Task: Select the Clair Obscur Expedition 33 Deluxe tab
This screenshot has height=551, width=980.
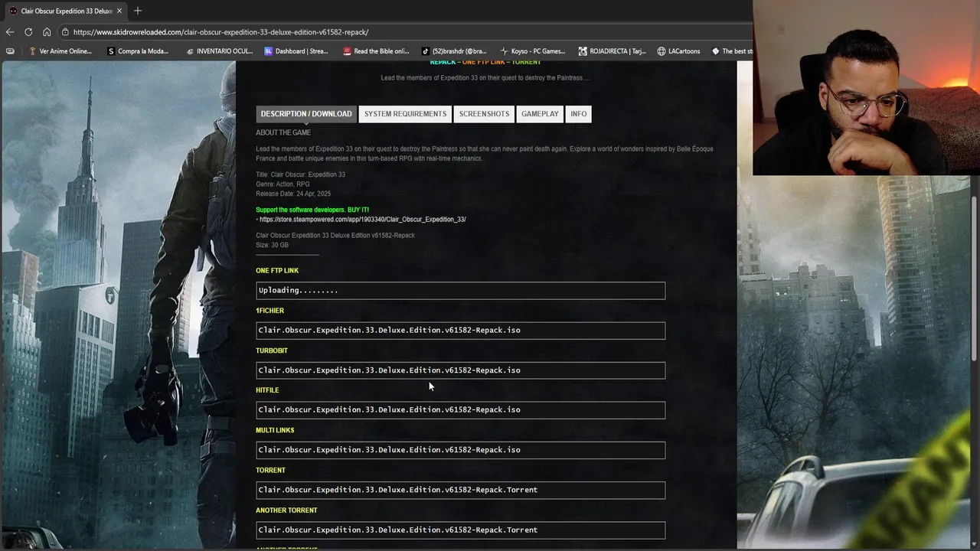Action: (66, 11)
